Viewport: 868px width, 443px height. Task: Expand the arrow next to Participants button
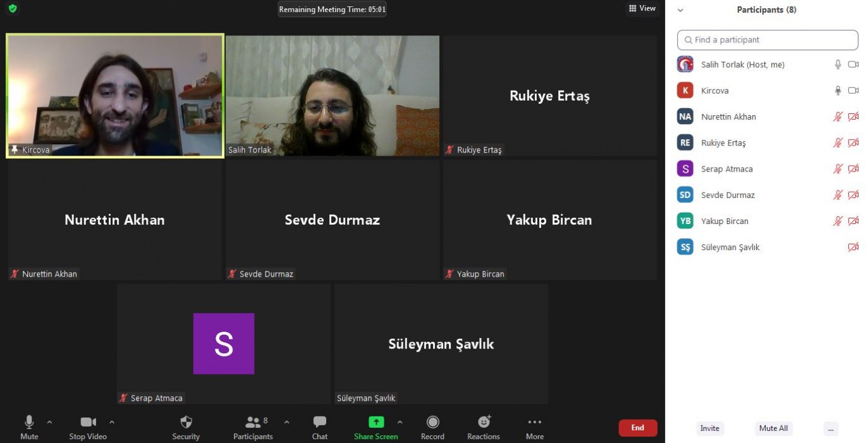[x=286, y=422]
